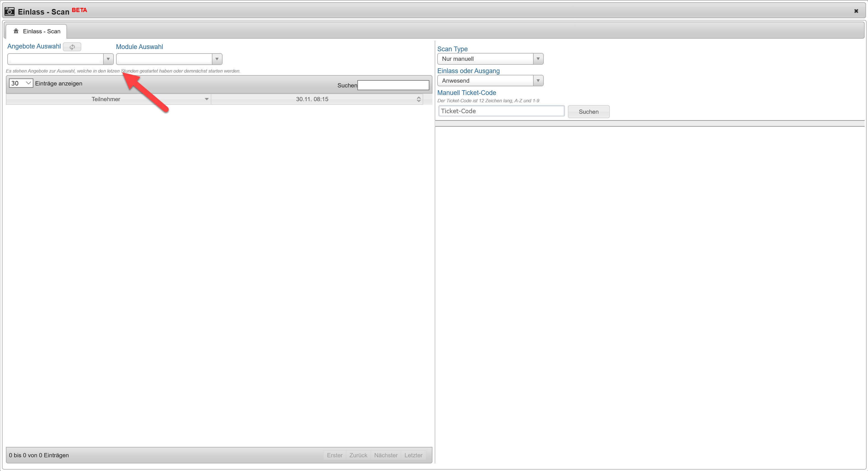The width and height of the screenshot is (868, 471).
Task: Focus the Ticket-Code input field
Action: (501, 111)
